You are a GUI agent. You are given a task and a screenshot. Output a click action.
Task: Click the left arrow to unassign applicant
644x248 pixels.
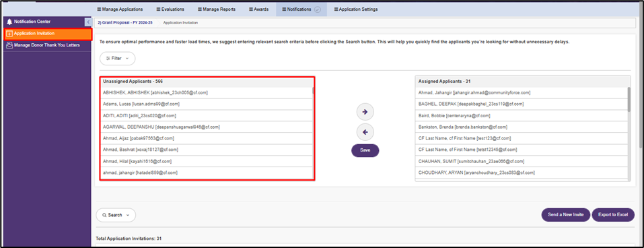[x=365, y=132]
